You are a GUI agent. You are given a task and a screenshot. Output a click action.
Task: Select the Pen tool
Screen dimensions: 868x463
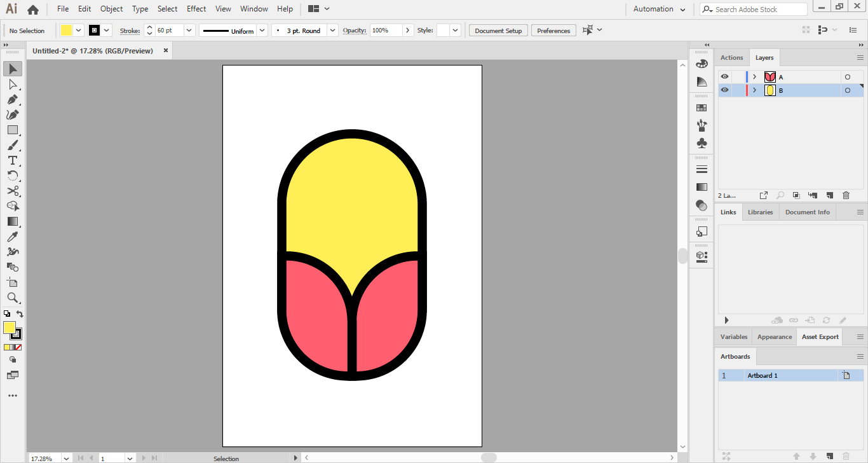tap(13, 99)
